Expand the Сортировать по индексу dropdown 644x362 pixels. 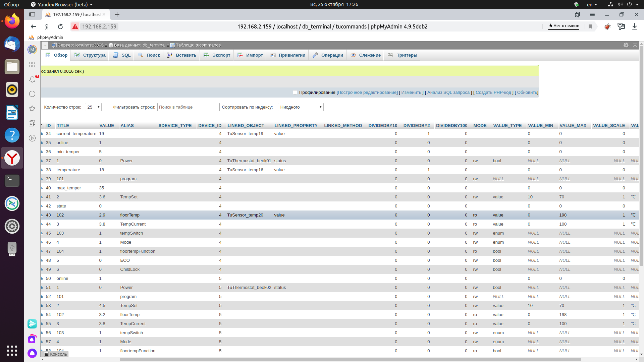[301, 107]
